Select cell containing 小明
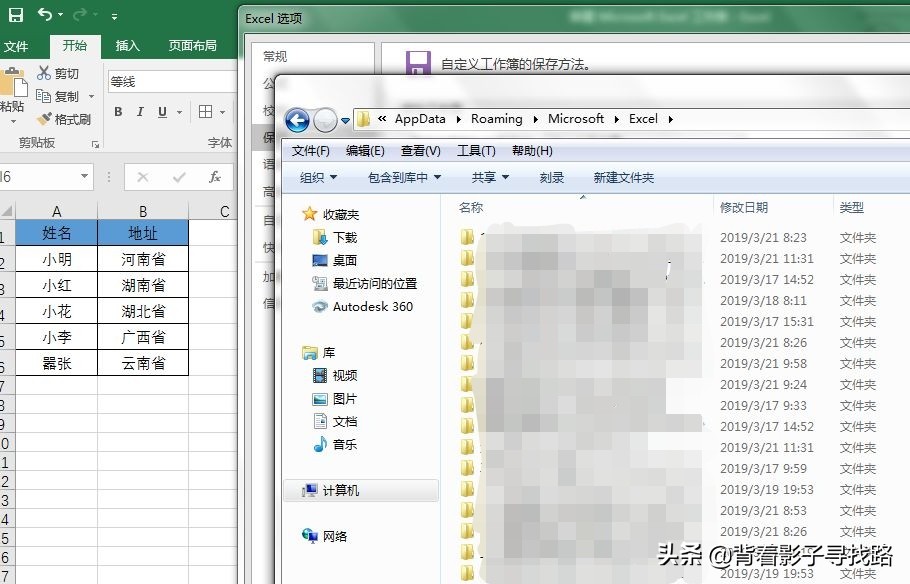Viewport: 910px width, 584px height. pyautogui.click(x=56, y=259)
